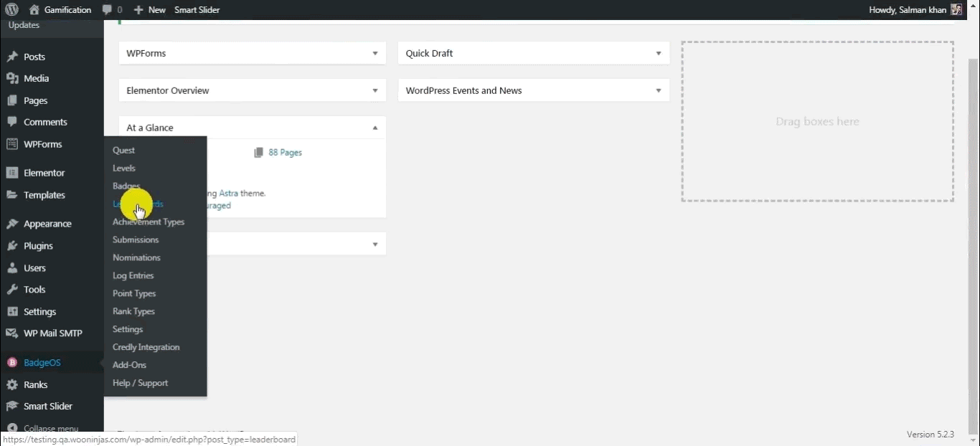
Task: Click the Tools wrench icon
Action: pos(12,290)
